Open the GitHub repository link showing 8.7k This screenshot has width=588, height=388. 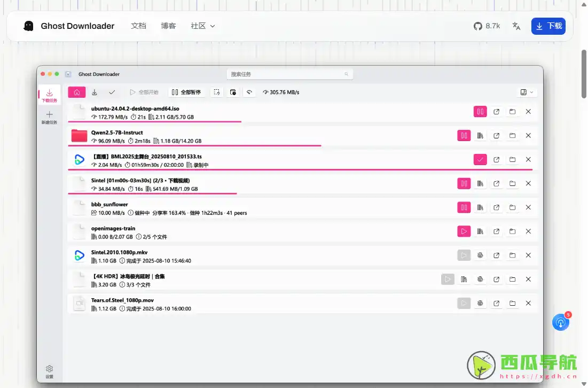tap(487, 26)
